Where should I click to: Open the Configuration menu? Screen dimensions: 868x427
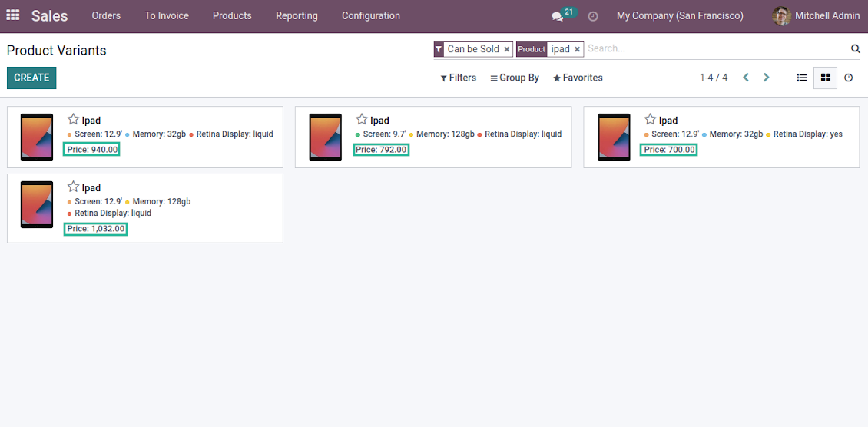tap(371, 16)
